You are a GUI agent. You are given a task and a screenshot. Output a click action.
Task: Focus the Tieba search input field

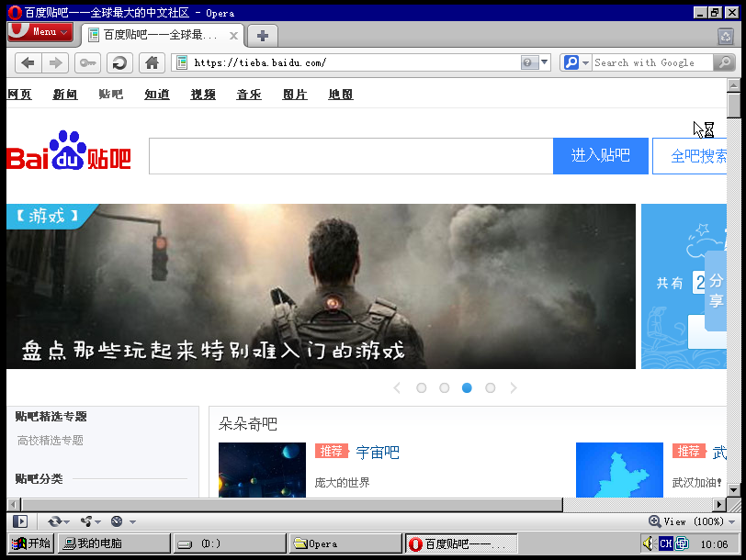[x=351, y=156]
